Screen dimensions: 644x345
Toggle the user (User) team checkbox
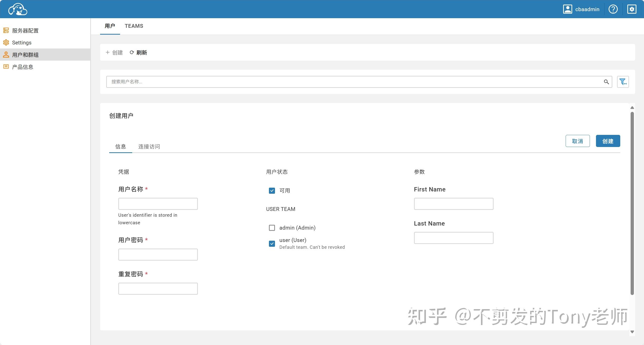pyautogui.click(x=272, y=244)
